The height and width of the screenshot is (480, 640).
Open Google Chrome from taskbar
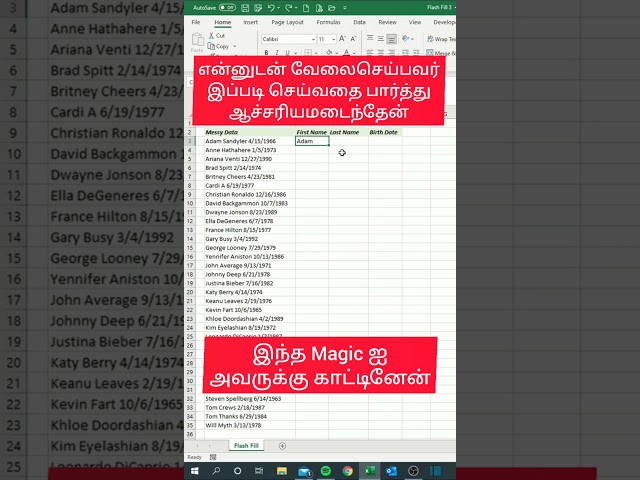pyautogui.click(x=348, y=471)
